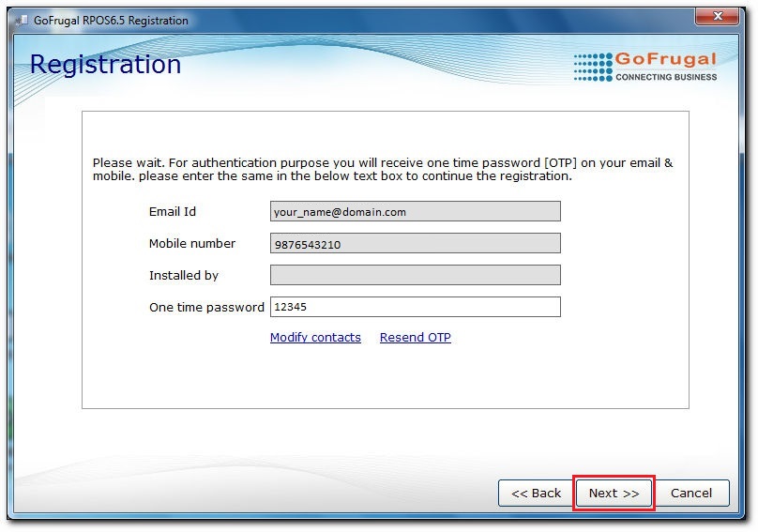Place cursor in One time password box

[x=415, y=307]
